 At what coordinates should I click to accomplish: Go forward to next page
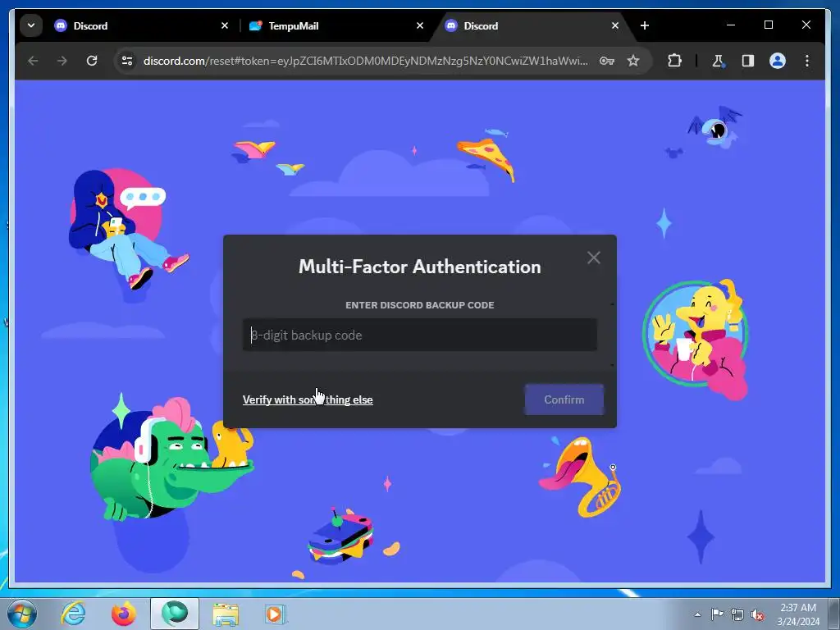pos(62,61)
